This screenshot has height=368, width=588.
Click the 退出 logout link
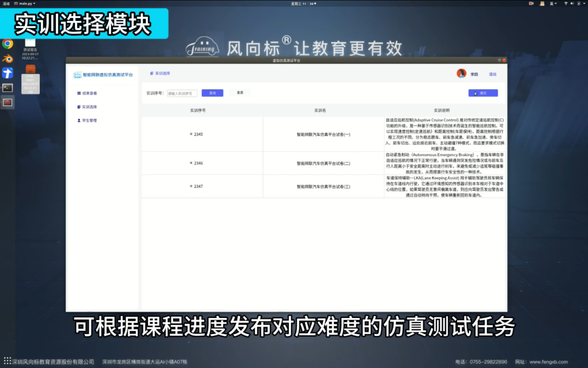(492, 74)
